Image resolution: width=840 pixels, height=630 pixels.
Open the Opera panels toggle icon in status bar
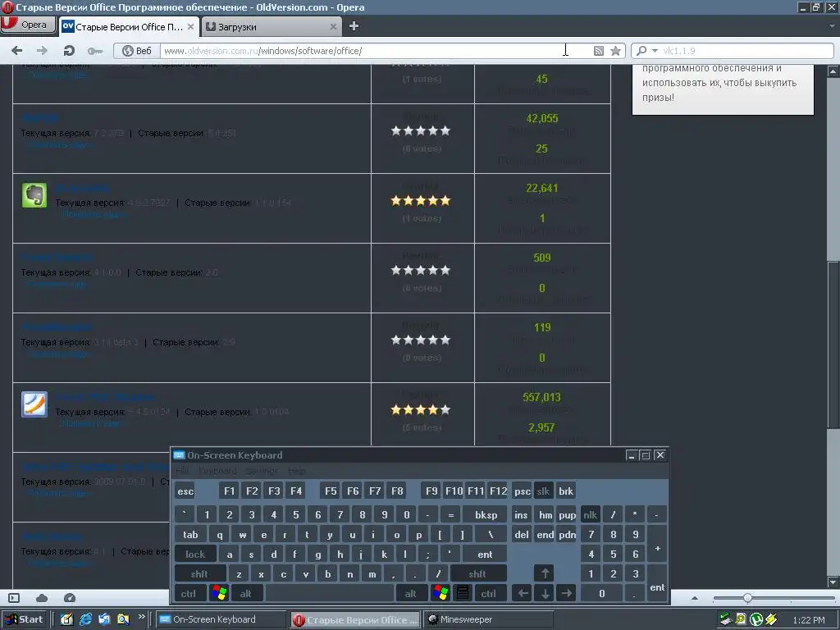pos(15,598)
